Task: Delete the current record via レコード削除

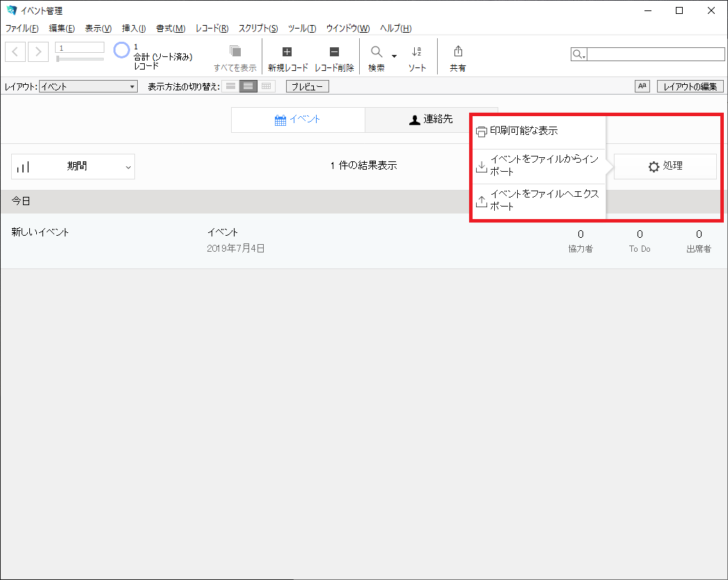Action: [334, 56]
